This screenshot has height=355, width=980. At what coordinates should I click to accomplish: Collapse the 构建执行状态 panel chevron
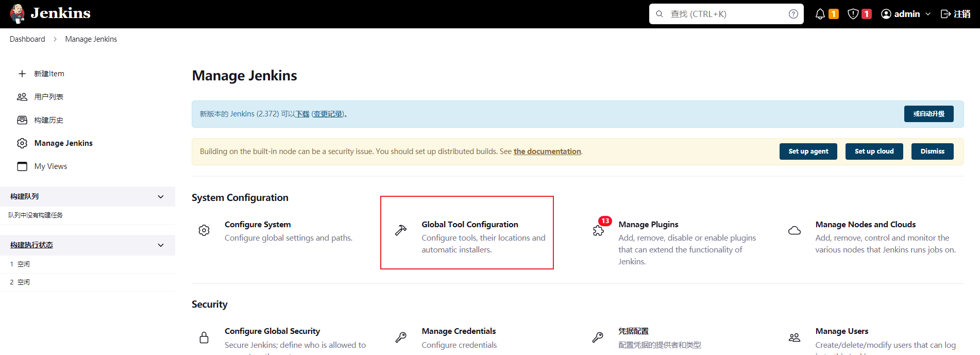(x=161, y=245)
